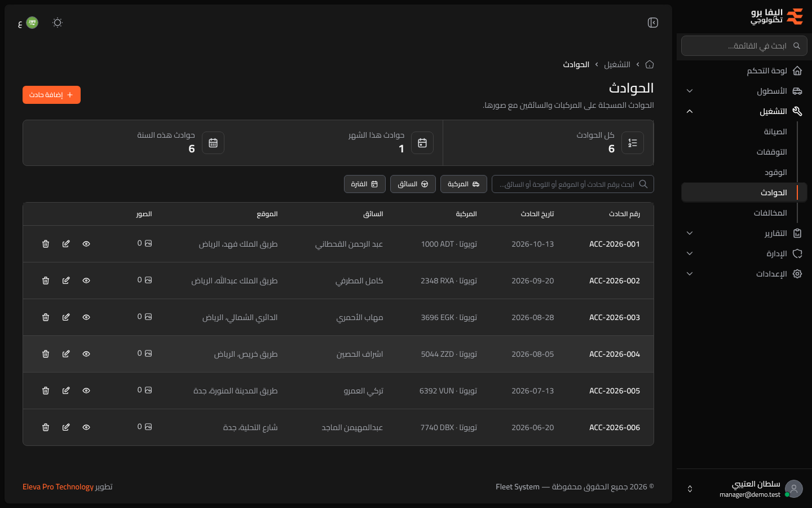Edit accident ACC-2026-001
Viewport: 812px width, 508px height.
point(66,244)
